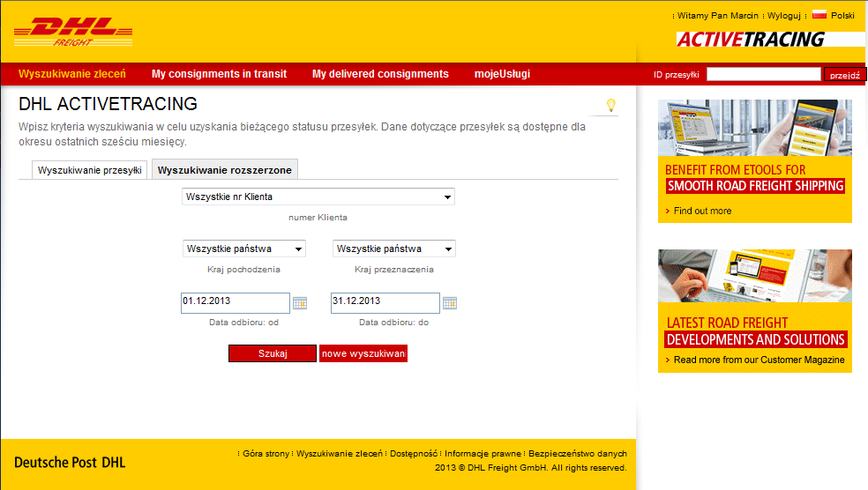
Task: Open mojeUsługi menu item
Action: [x=502, y=74]
